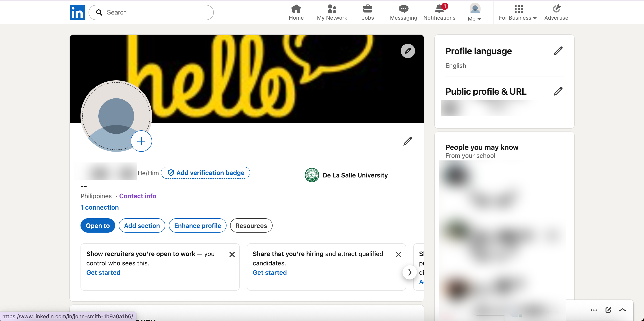
Task: Open Messaging chat bubble icon
Action: (x=403, y=9)
